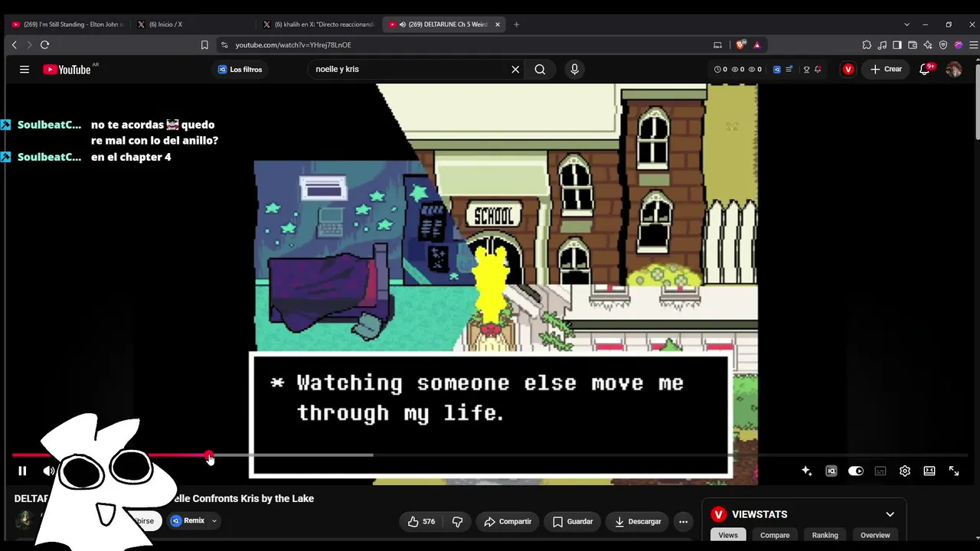Viewport: 980px width, 551px height.
Task: Expand the Remix dropdown arrow
Action: 214,521
